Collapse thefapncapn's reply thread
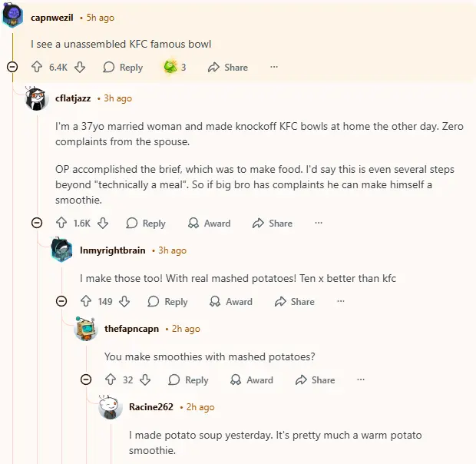 point(86,380)
